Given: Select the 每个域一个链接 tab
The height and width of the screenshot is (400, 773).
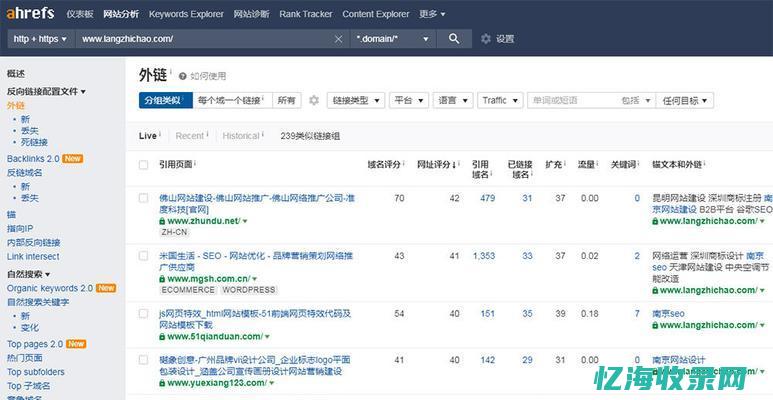Looking at the screenshot, I should click(232, 100).
